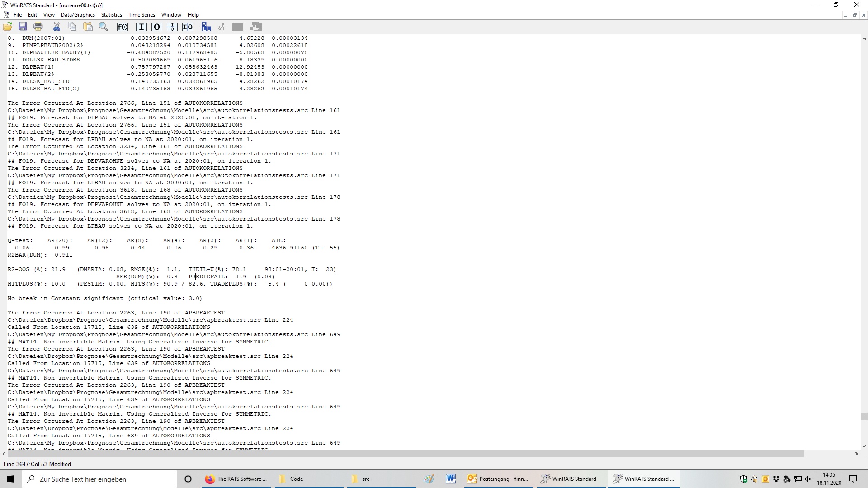Open the Data/Graphics menu

(78, 15)
